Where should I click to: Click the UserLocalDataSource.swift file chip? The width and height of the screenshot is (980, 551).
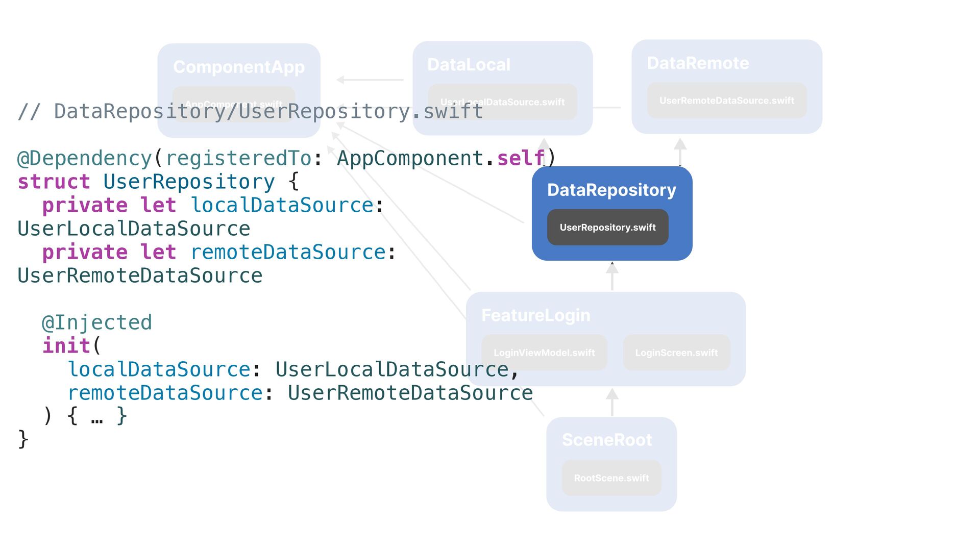pyautogui.click(x=502, y=102)
